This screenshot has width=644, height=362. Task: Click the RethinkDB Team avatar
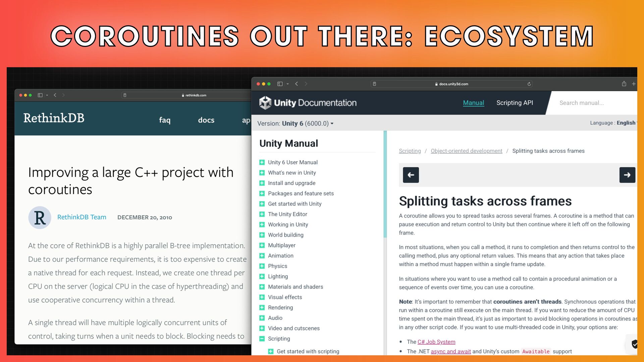tap(40, 218)
